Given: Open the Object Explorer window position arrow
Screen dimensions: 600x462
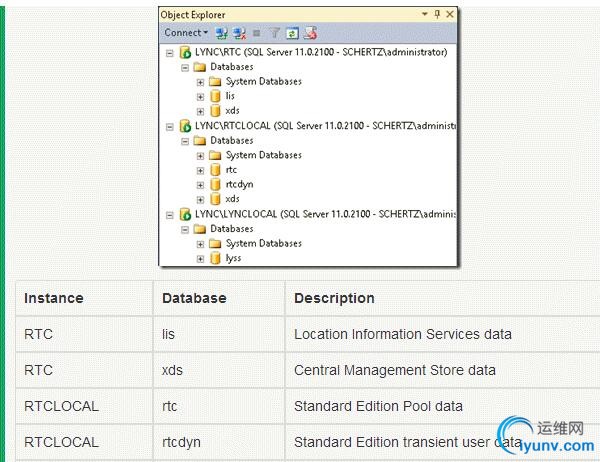Looking at the screenshot, I should click(x=424, y=14).
